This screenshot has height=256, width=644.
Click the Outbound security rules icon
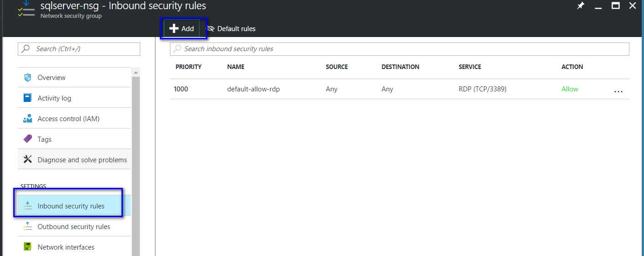point(27,226)
